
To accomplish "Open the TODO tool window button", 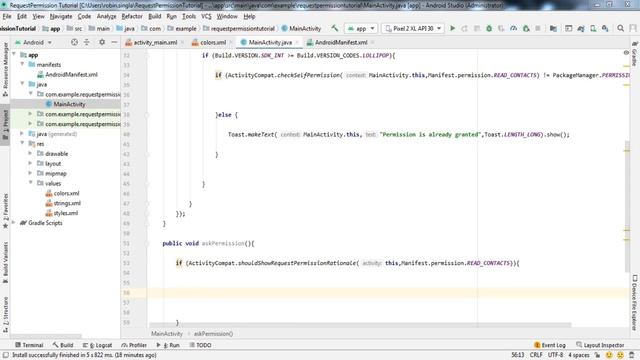I will tap(200, 345).
